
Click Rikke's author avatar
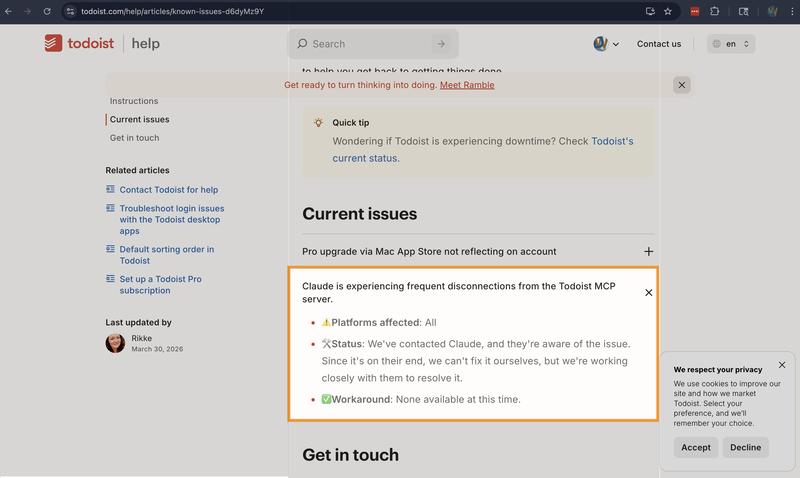click(115, 343)
